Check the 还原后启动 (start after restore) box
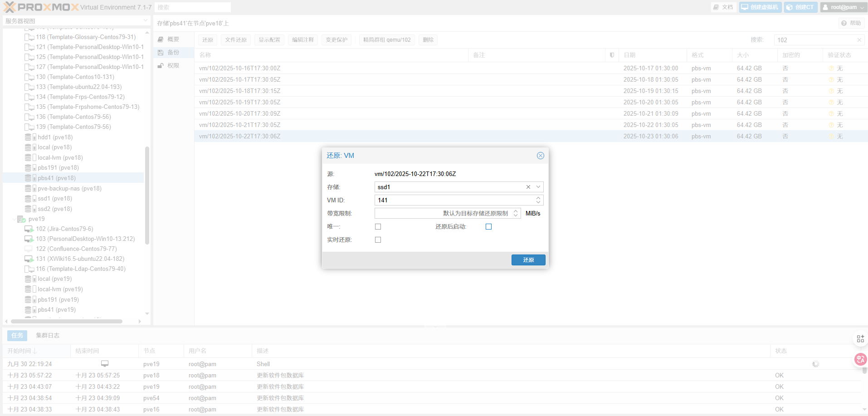The height and width of the screenshot is (416, 868). pos(488,226)
